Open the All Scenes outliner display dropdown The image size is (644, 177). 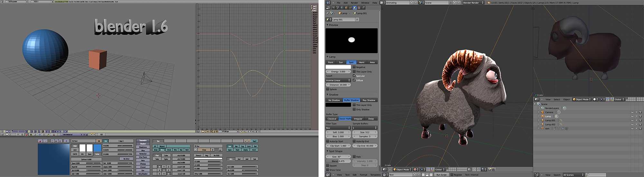point(573,175)
